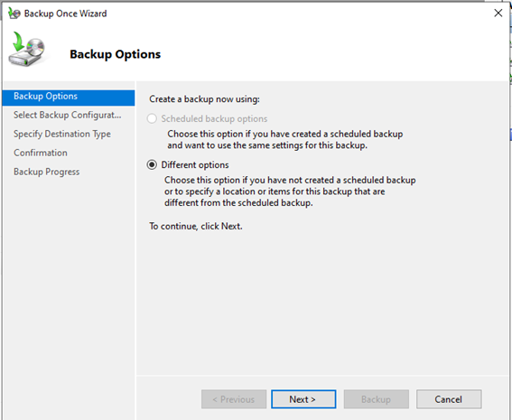Cancel the Backup Once Wizard
This screenshot has width=512, height=420.
point(449,399)
